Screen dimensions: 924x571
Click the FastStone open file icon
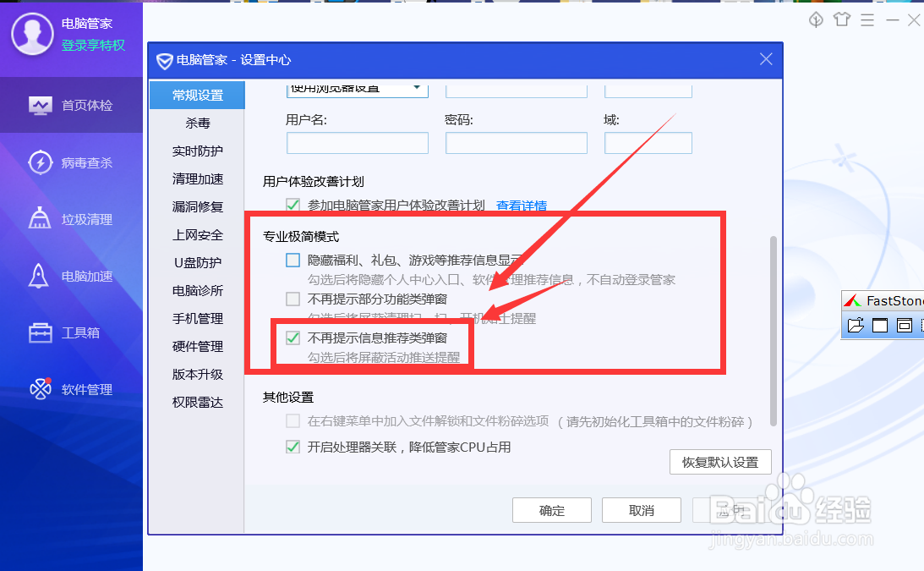coord(856,325)
